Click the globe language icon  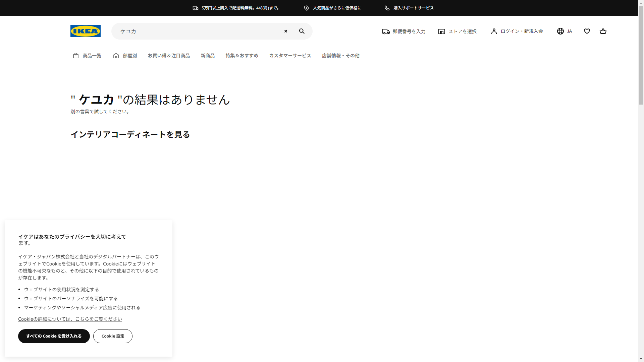click(x=560, y=31)
